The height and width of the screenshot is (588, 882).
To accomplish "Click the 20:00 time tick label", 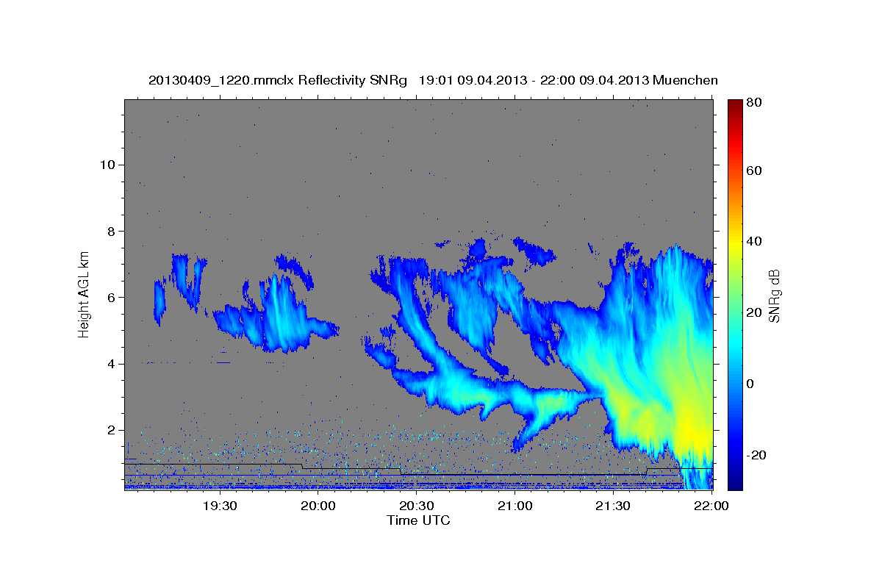I will pyautogui.click(x=318, y=506).
